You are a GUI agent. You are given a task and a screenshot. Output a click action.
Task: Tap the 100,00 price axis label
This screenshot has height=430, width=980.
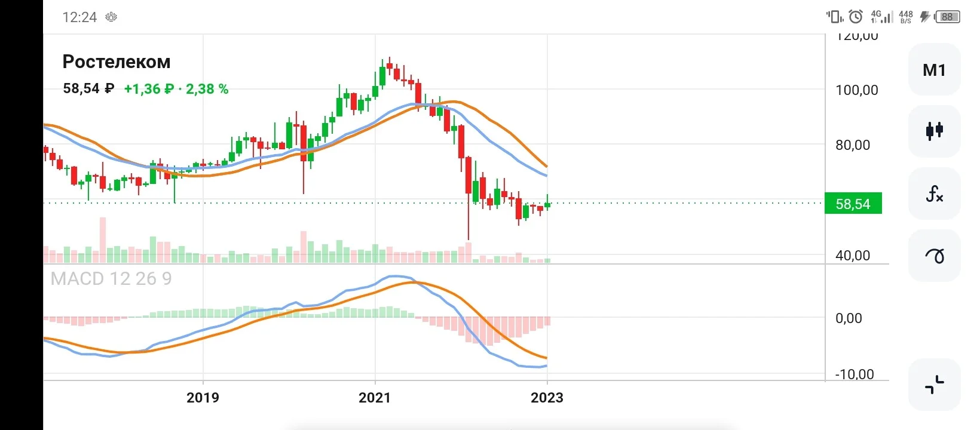tap(857, 90)
